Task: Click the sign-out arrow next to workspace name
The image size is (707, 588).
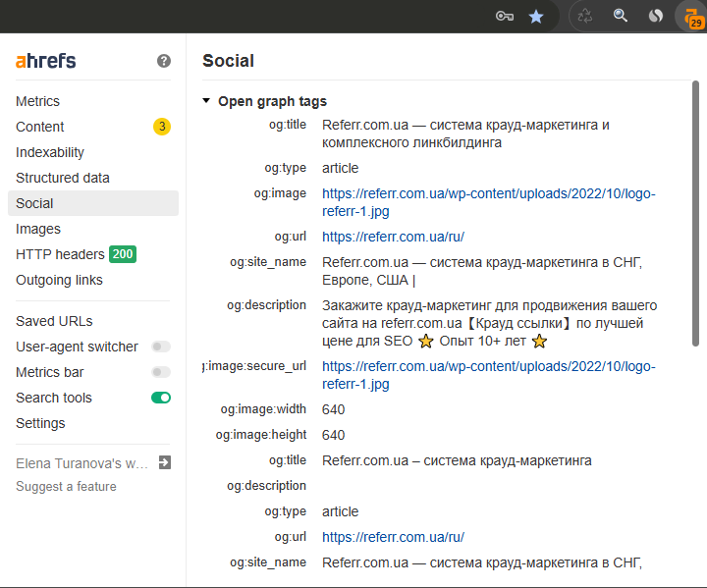Action: click(165, 462)
